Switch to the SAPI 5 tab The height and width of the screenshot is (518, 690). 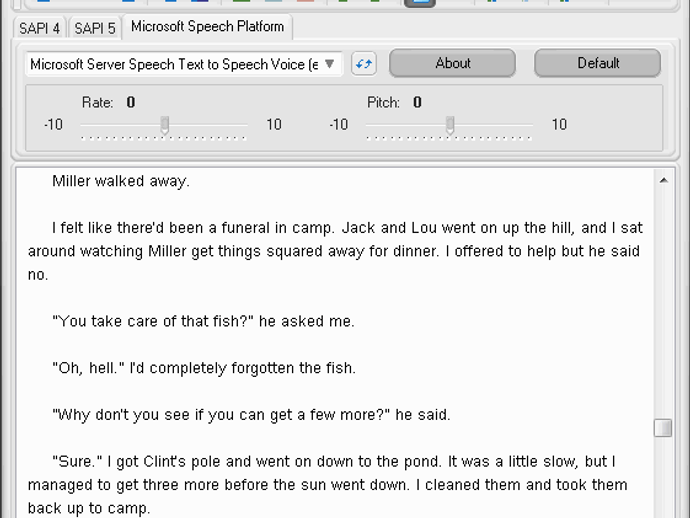click(95, 28)
